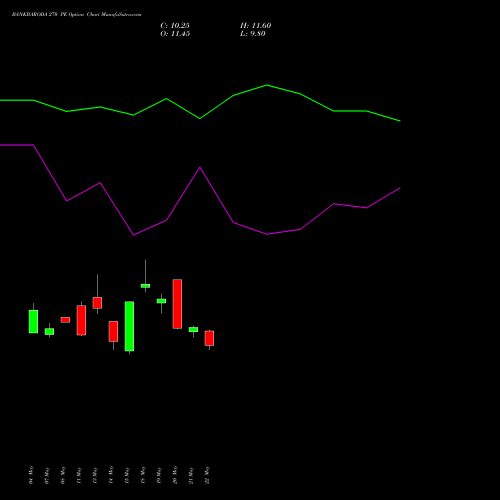Click the '18 May' date axis label
This screenshot has height=500, width=500.
pyautogui.click(x=143, y=475)
